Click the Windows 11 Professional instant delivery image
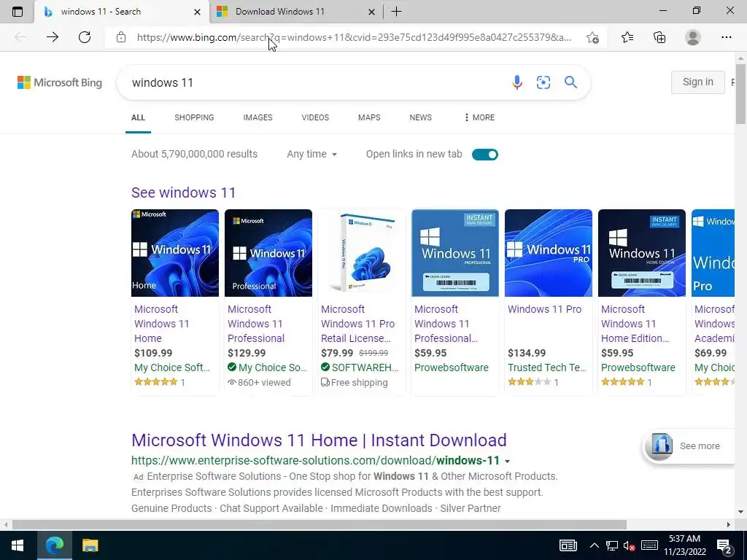The width and height of the screenshot is (747, 560). tap(455, 253)
